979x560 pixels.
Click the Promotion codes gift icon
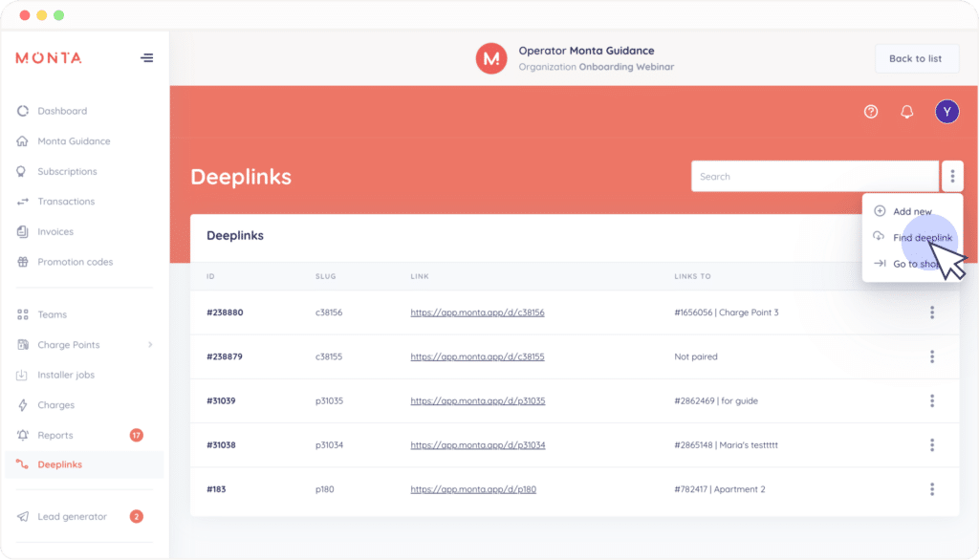point(23,262)
